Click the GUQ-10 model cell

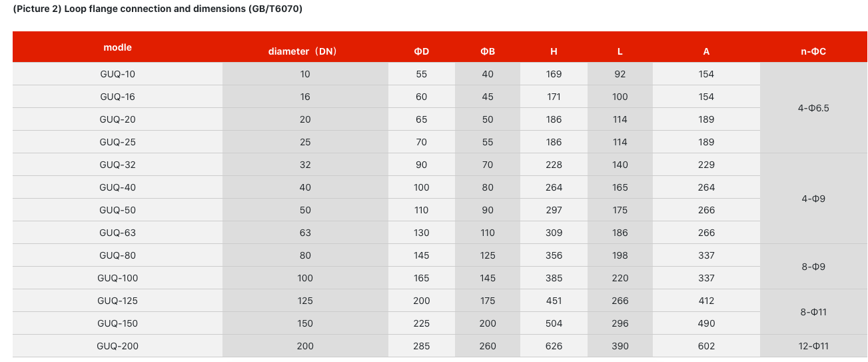[x=117, y=74]
